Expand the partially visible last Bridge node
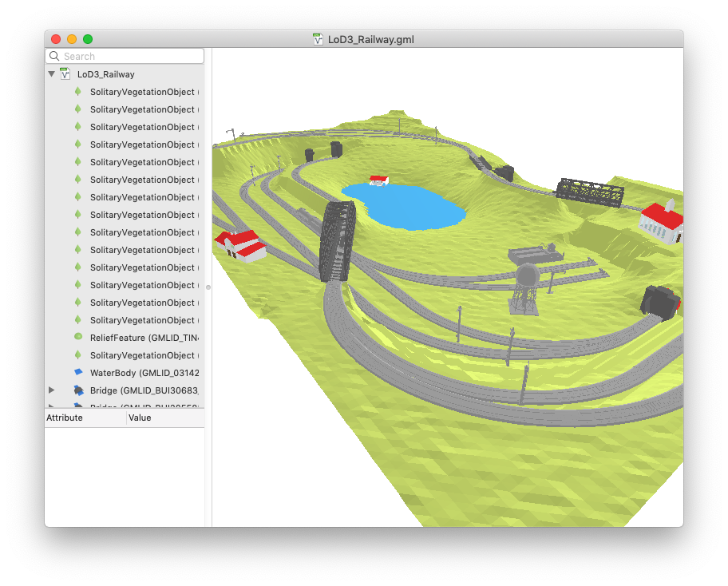 point(52,406)
